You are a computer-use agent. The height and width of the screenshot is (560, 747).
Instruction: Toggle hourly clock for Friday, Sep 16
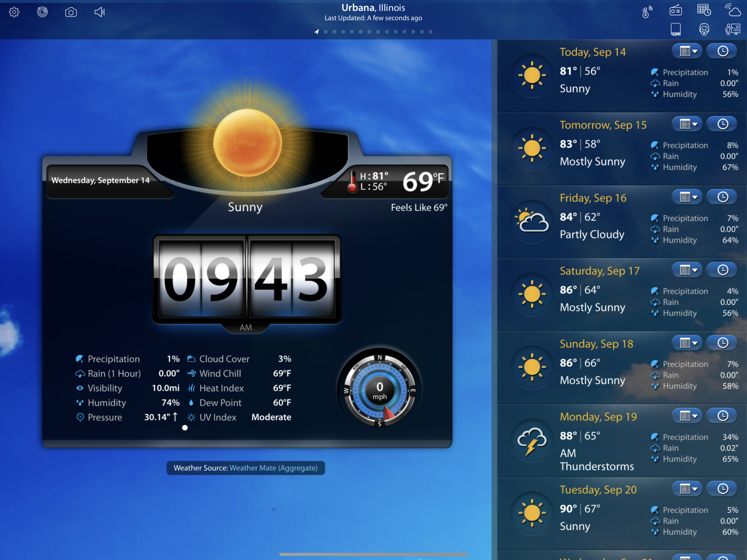click(x=722, y=197)
